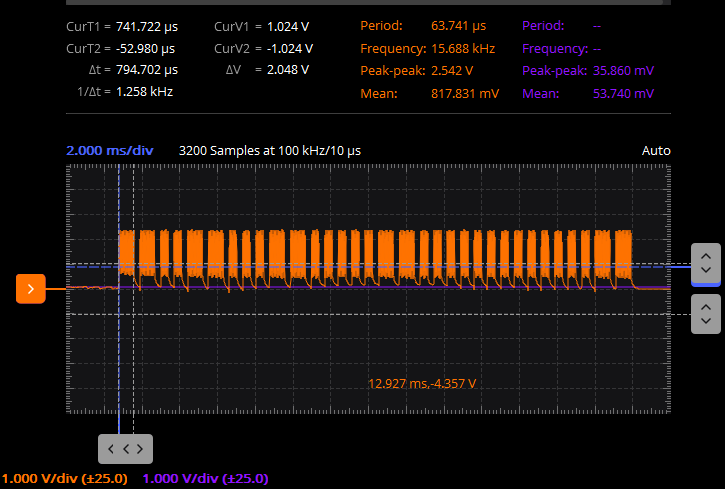Click the time cursor handle with arrows
Image resolution: width=725 pixels, height=489 pixels.
click(x=125, y=449)
